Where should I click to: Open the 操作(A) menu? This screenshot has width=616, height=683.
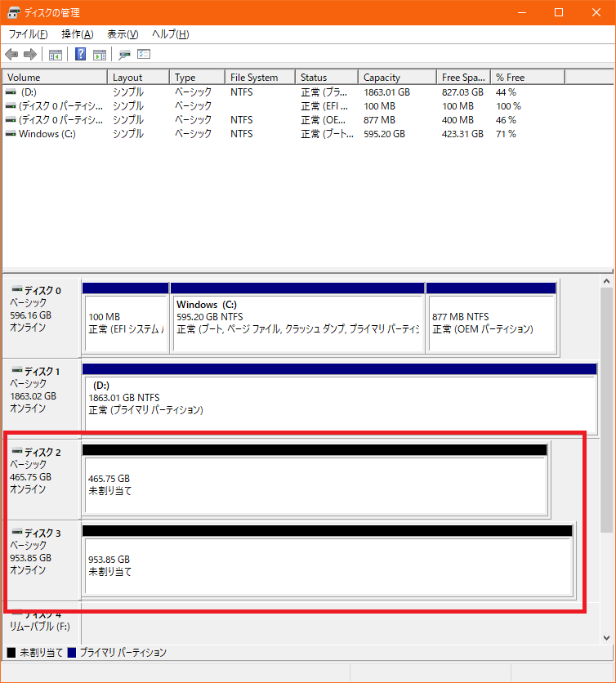click(x=78, y=34)
